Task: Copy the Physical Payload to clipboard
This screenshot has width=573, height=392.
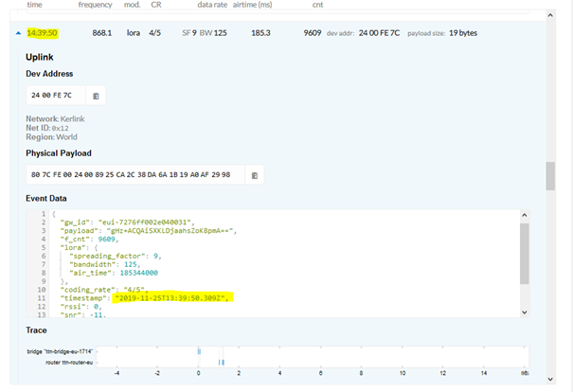Action: click(x=254, y=175)
